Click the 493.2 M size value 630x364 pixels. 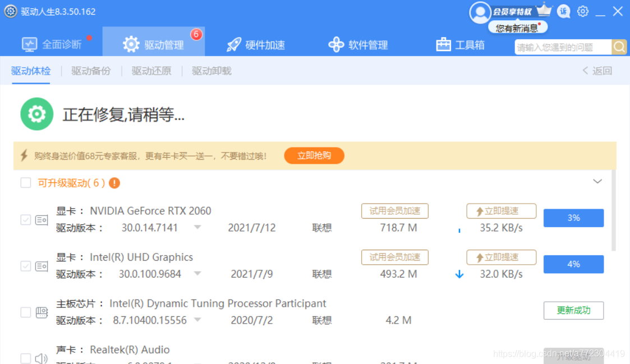coord(398,274)
